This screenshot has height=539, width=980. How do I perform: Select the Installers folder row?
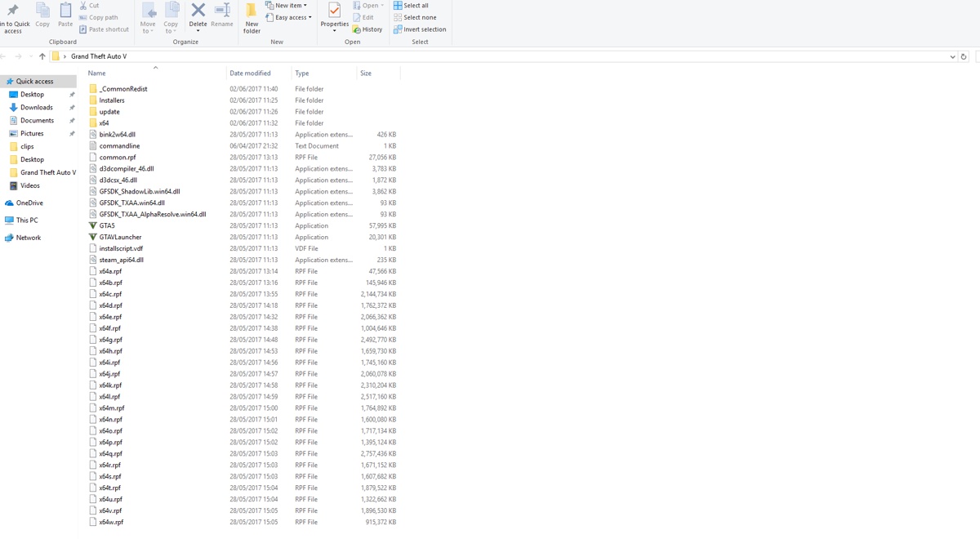[243, 100]
